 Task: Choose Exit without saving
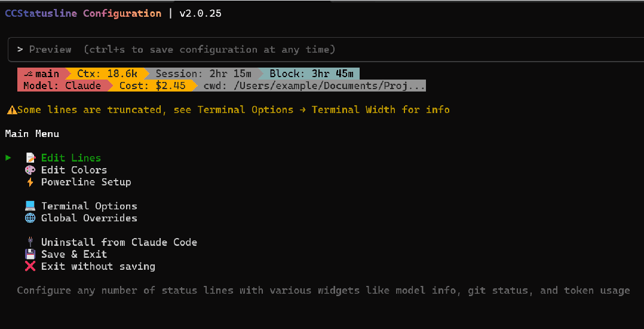coord(98,266)
